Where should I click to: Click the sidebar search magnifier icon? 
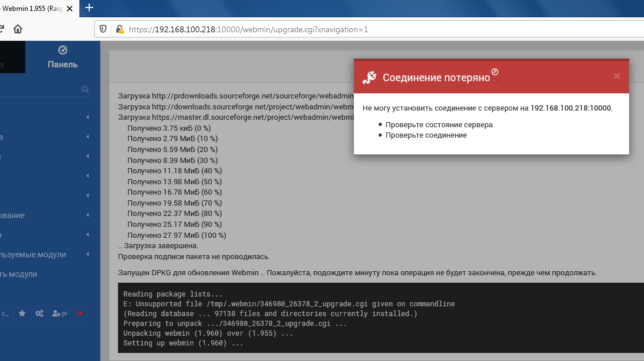85,89
